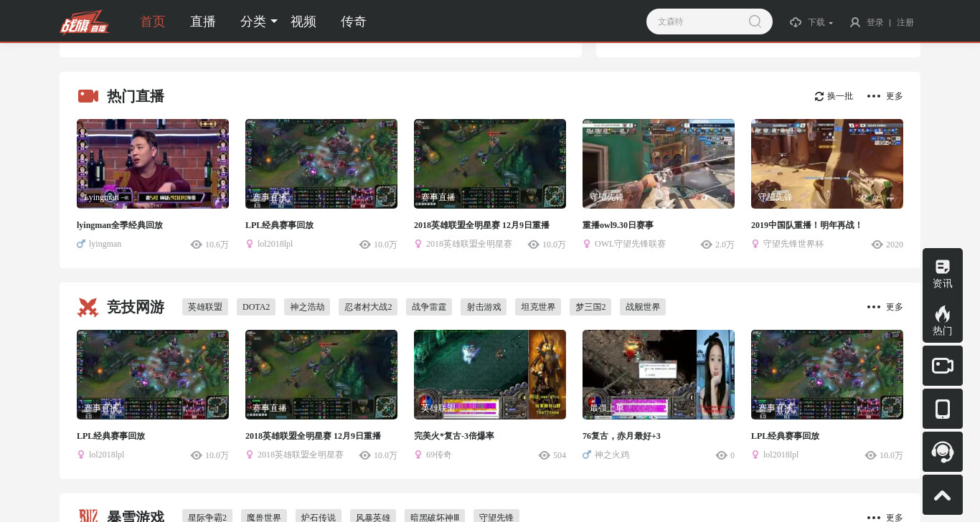The height and width of the screenshot is (522, 980).
Task: Select the 暗黑破坏神Ⅲ category tag
Action: tap(435, 516)
